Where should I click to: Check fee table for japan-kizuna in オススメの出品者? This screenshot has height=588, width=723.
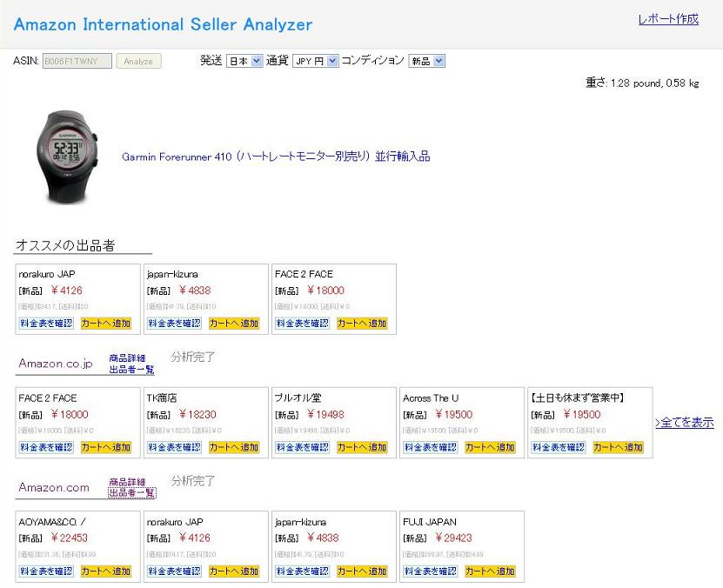click(174, 324)
